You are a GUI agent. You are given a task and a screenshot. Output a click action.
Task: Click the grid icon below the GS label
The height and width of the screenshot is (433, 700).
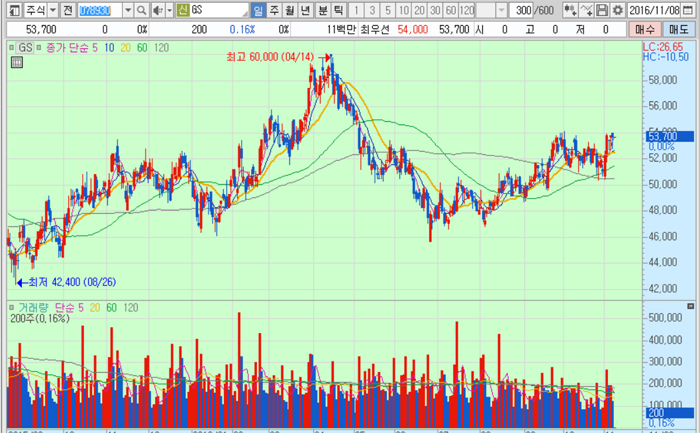(x=16, y=62)
